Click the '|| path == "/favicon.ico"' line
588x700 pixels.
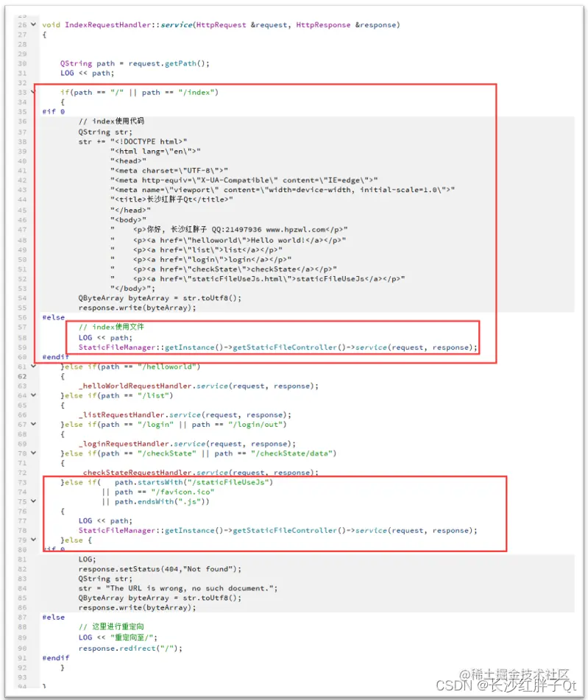click(157, 492)
